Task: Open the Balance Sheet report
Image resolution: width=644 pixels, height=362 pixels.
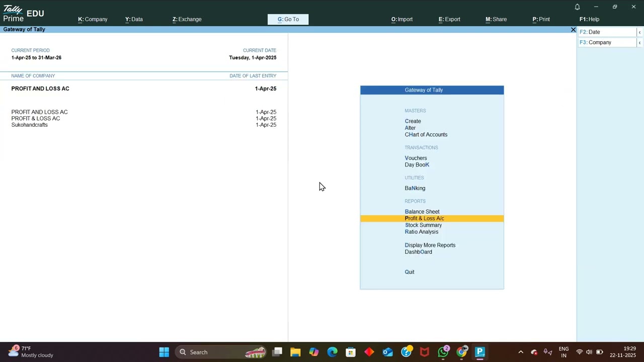Action: [x=422, y=212]
